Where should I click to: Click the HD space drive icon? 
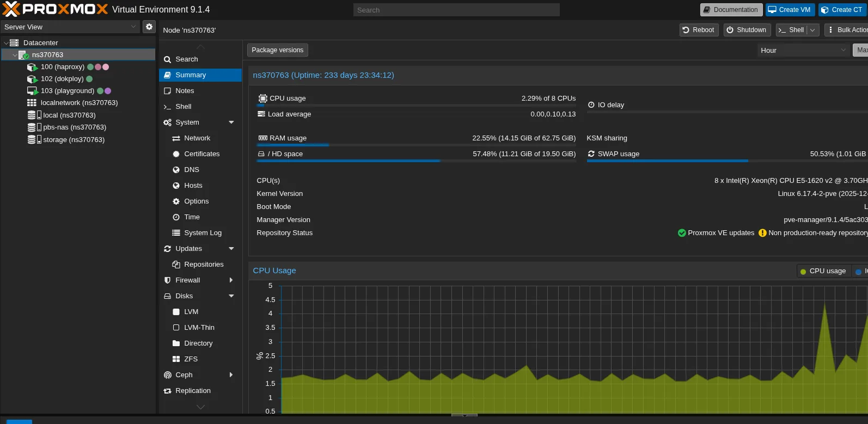[261, 154]
